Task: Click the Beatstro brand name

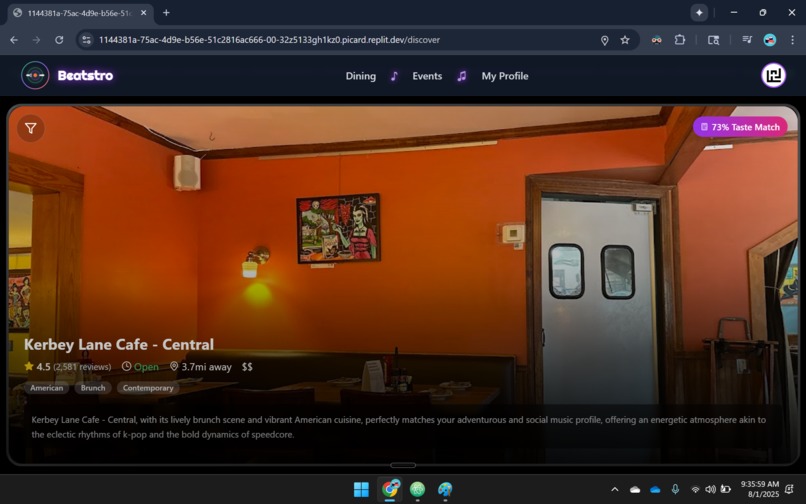Action: [x=85, y=76]
